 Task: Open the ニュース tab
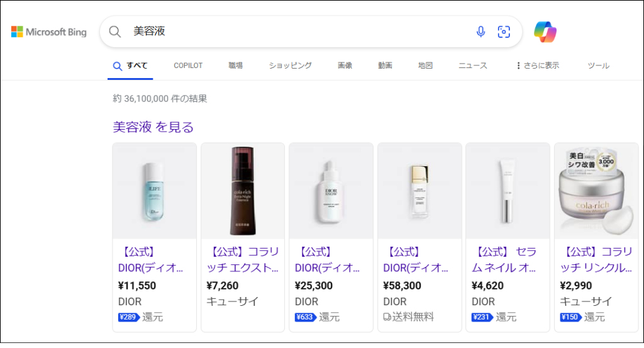(473, 65)
